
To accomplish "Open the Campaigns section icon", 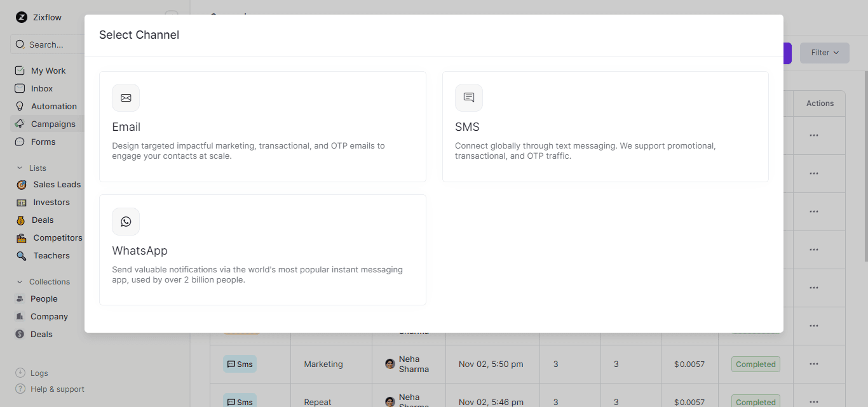I will (20, 124).
